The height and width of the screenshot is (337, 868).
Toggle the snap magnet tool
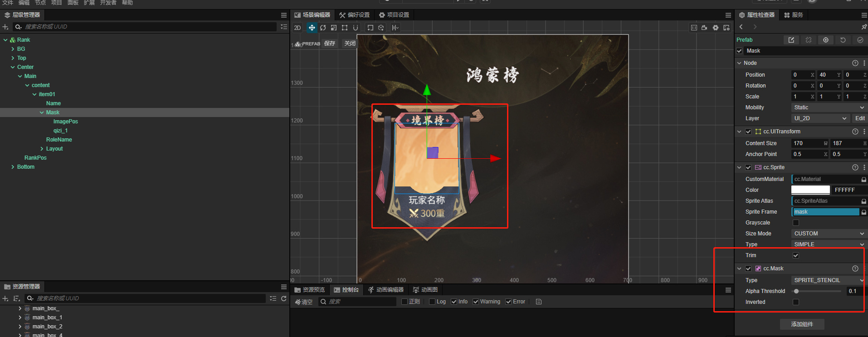tap(356, 28)
